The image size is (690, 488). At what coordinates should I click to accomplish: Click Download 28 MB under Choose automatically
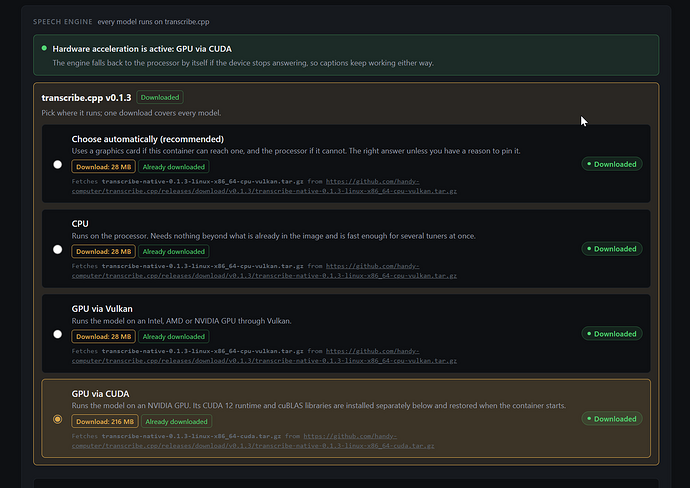point(103,167)
